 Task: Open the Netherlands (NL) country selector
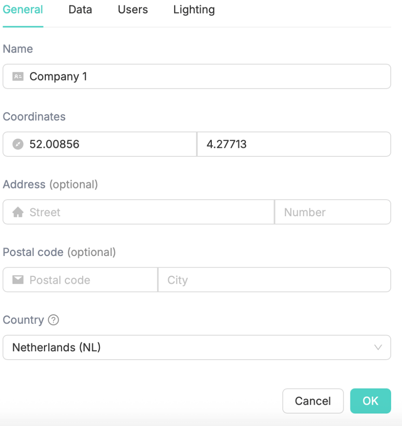click(x=197, y=347)
